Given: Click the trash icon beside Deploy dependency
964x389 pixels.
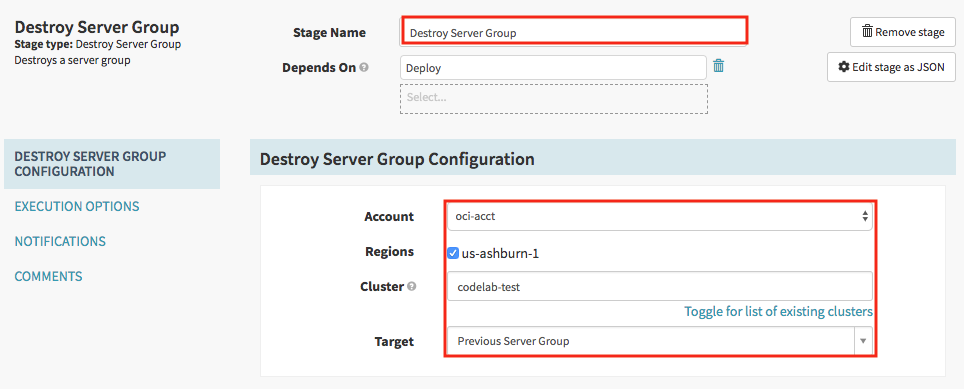Looking at the screenshot, I should click(718, 66).
